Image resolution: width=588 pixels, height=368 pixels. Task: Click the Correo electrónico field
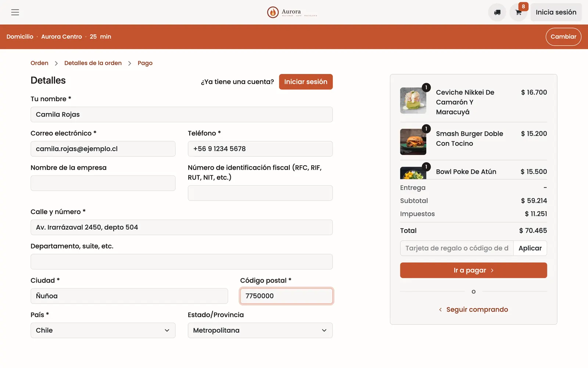pyautogui.click(x=103, y=149)
